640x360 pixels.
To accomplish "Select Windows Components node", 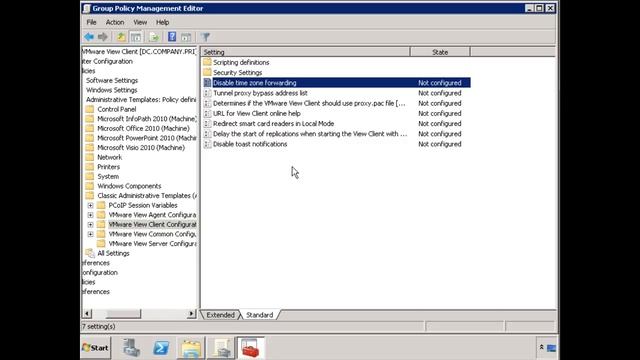I will coord(129,186).
